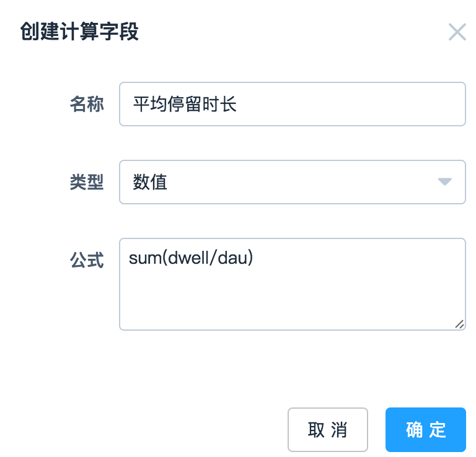The image size is (476, 457).
Task: Click the 名称 field label
Action: click(86, 104)
